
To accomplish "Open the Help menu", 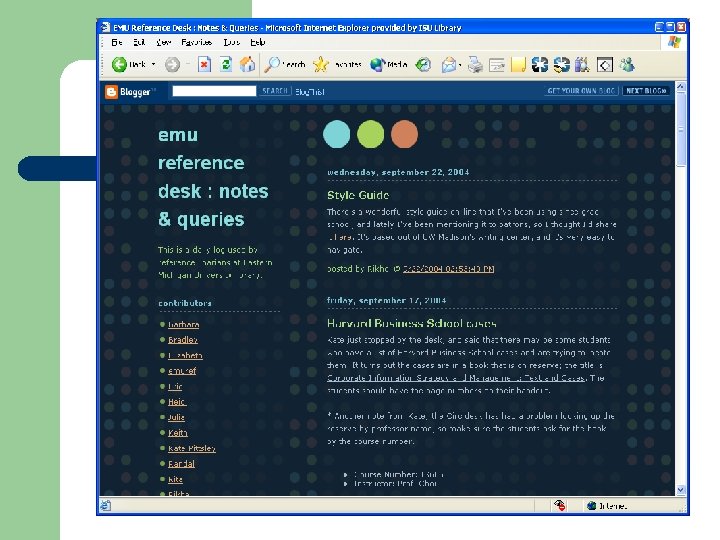I will pyautogui.click(x=258, y=42).
